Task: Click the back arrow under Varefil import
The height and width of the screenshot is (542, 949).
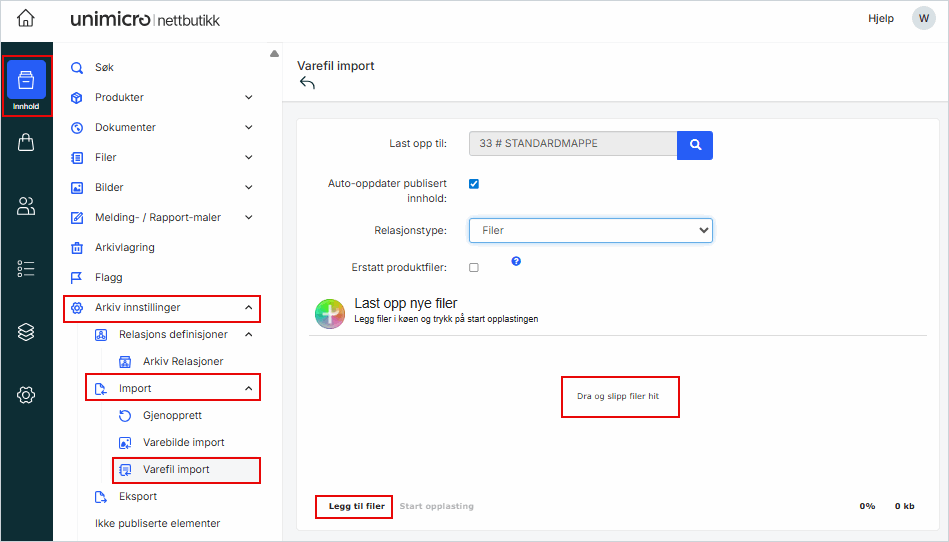Action: (x=307, y=84)
